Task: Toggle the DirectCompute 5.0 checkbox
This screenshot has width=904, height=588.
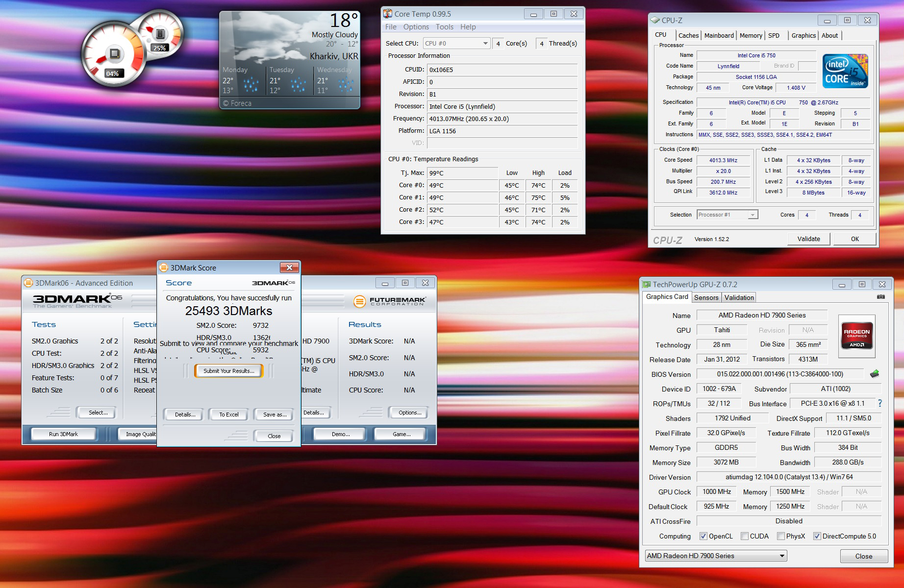Action: [817, 536]
